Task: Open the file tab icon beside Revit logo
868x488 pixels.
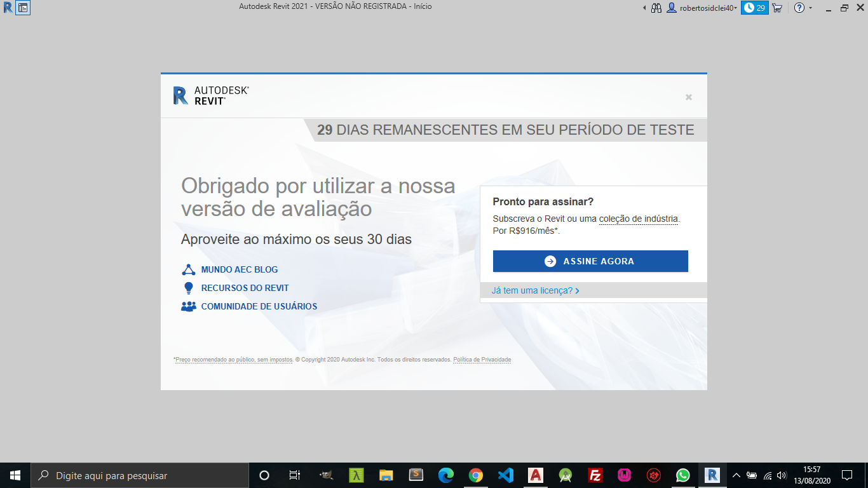Action: coord(23,8)
